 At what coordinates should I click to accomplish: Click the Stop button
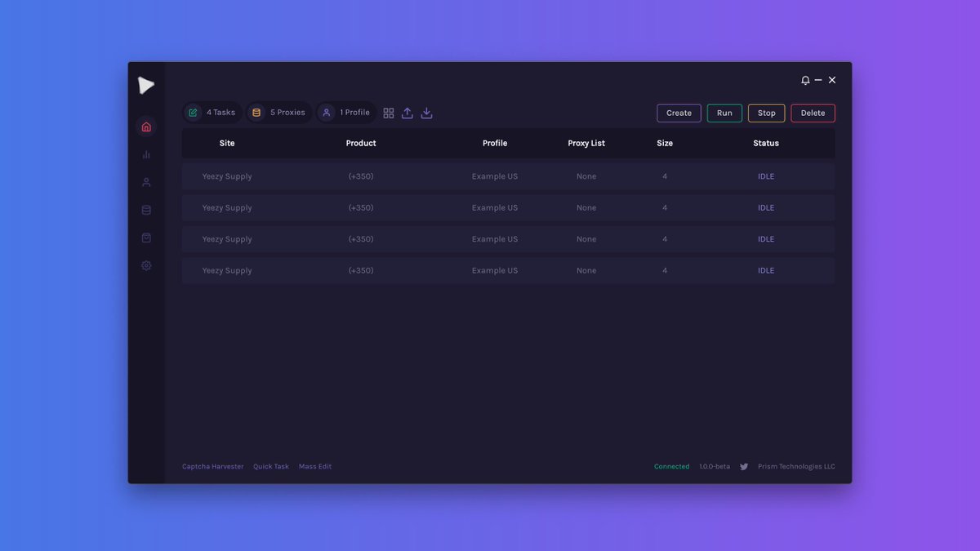pyautogui.click(x=767, y=113)
